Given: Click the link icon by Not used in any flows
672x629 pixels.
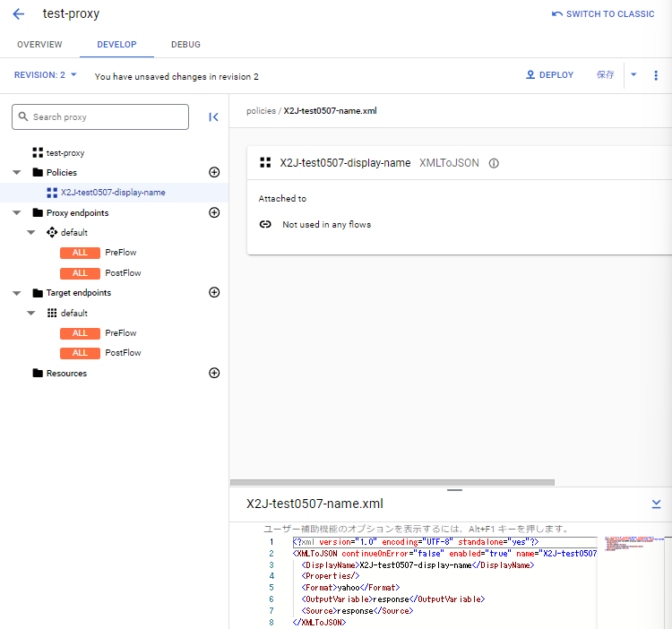Looking at the screenshot, I should click(265, 224).
